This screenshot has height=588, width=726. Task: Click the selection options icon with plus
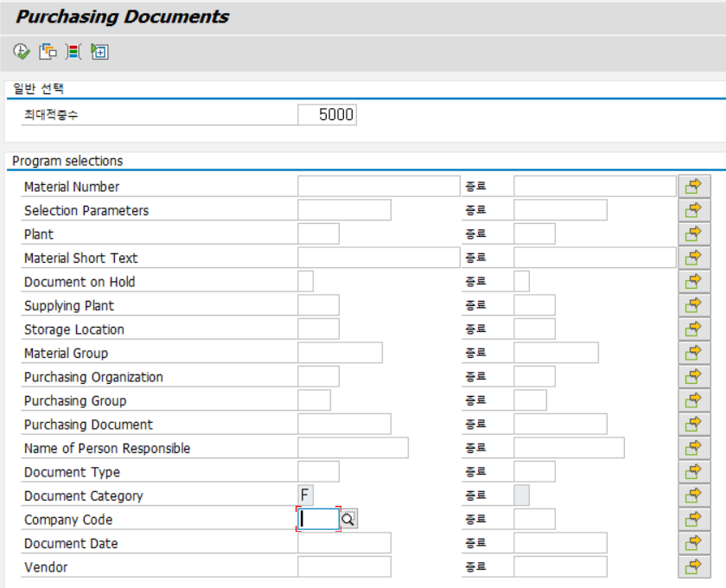99,51
